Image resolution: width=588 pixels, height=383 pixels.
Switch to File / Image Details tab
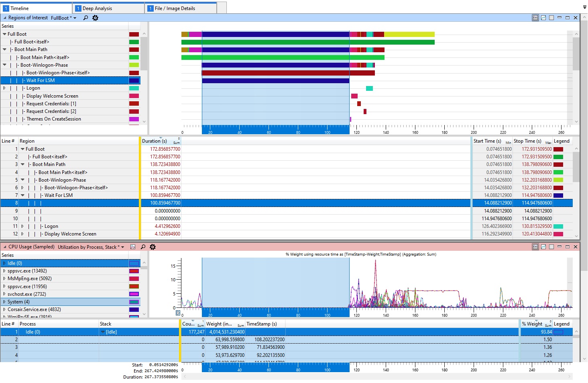tap(181, 8)
